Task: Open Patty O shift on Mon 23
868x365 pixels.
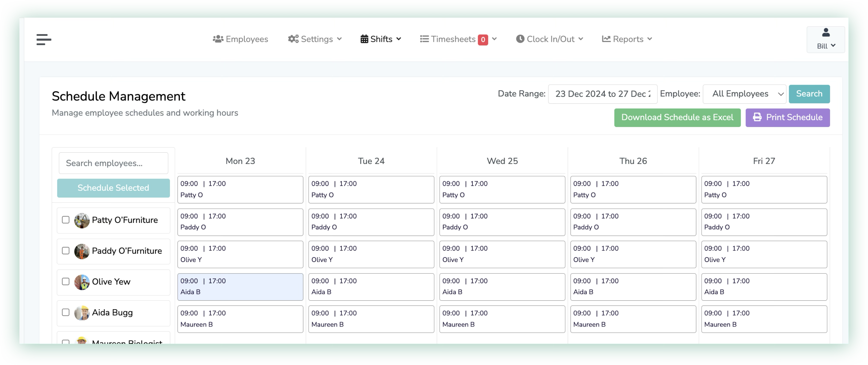Action: pyautogui.click(x=240, y=190)
